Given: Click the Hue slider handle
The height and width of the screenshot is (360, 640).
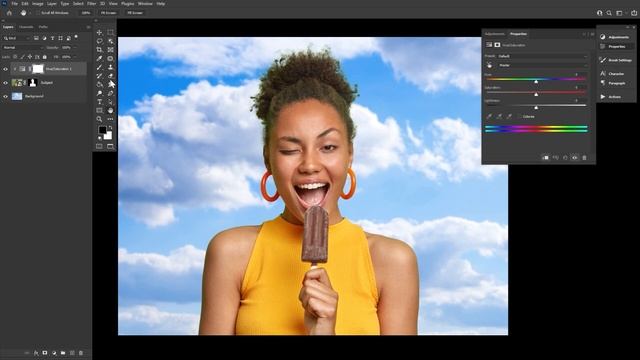Looking at the screenshot, I should pos(536,82).
